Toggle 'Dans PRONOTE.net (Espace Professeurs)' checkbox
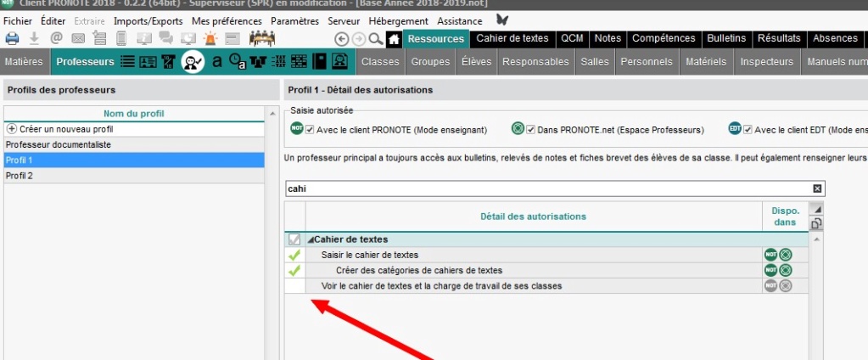This screenshot has width=868, height=360. (x=531, y=130)
